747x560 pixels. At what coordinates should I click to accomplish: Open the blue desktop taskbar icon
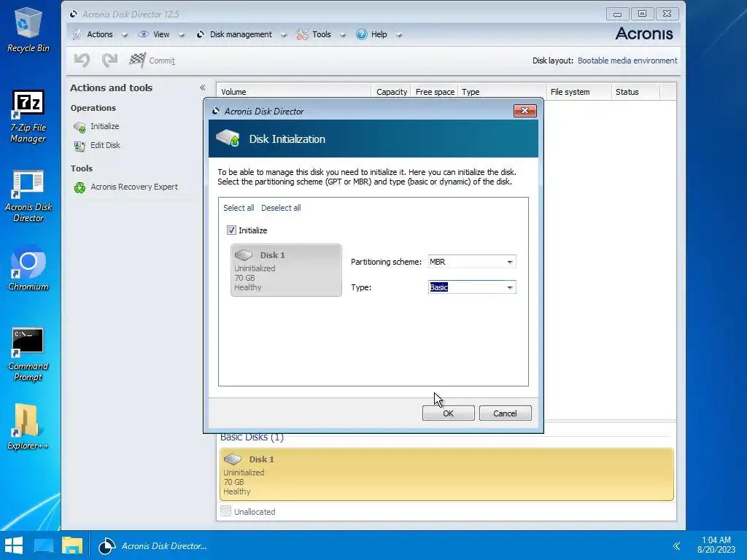click(44, 545)
